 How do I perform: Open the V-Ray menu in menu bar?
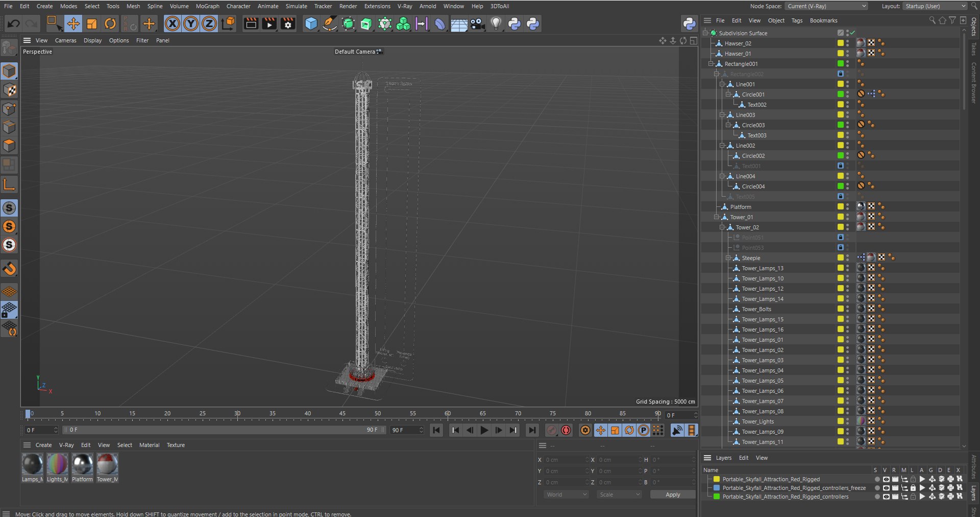[405, 6]
